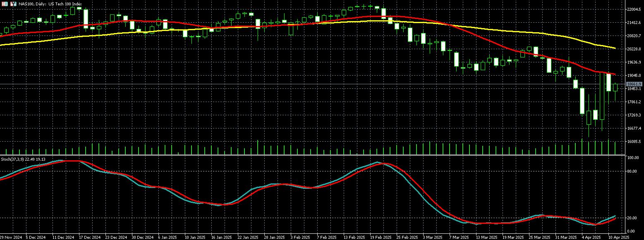Click the 3 Mar 2025 date label
This screenshot has height=240, width=644.
coord(432,238)
